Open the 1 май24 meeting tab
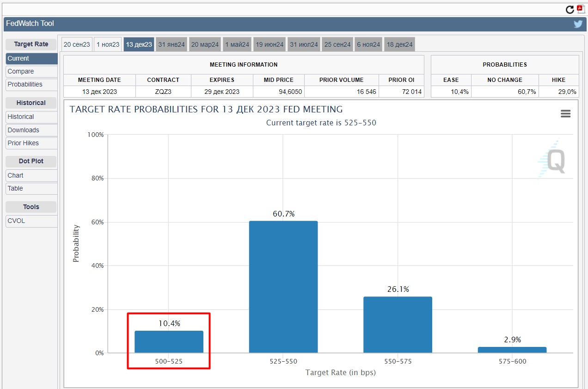Image resolution: width=588 pixels, height=389 pixels. point(237,44)
